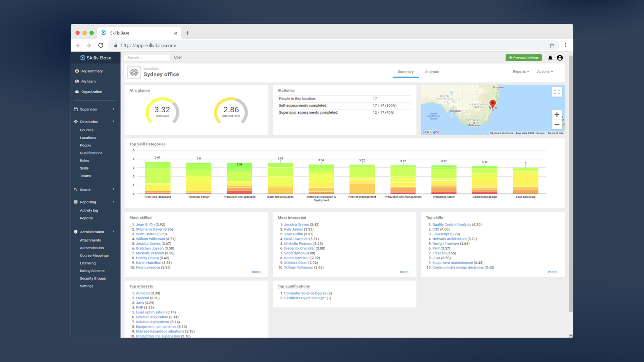Click the notification bell icon
Viewport: 644px width, 362px height.
coord(549,58)
